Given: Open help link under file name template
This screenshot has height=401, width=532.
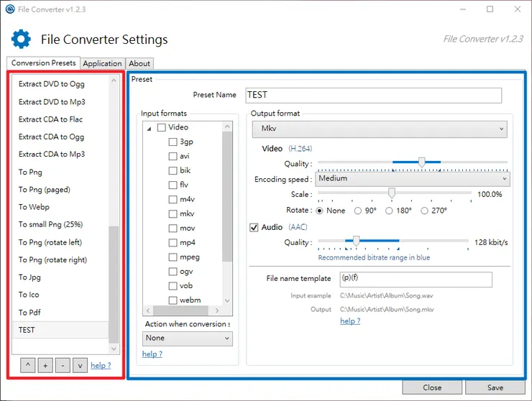Looking at the screenshot, I should click(x=350, y=321).
